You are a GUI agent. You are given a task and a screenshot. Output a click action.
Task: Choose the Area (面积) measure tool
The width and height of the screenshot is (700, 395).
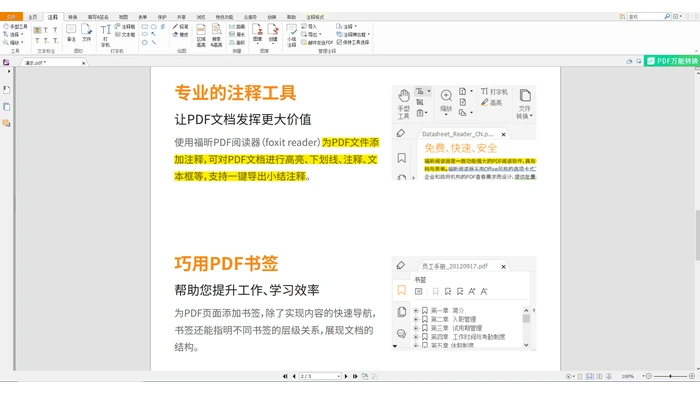[x=237, y=42]
